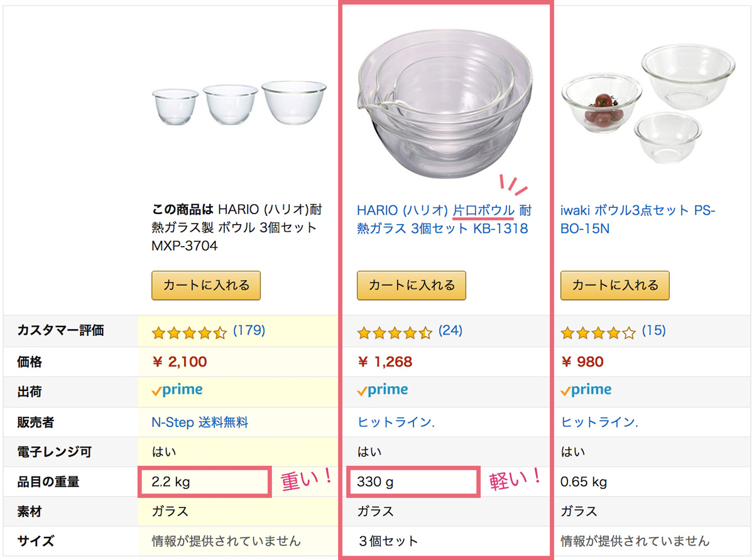Click star rating of HARIO MXP-3704
The width and height of the screenshot is (754, 560).
[189, 332]
